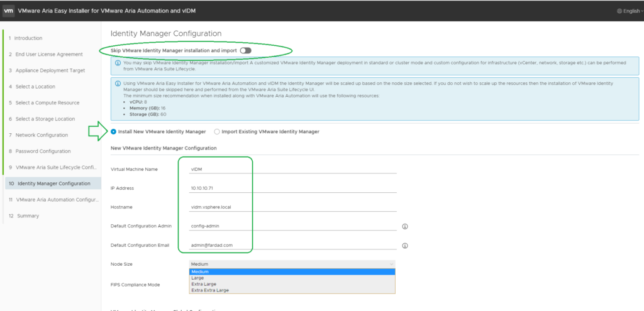Click info icon in the scale-up resources notice
Viewport: 644px width, 311px height.
pyautogui.click(x=118, y=84)
